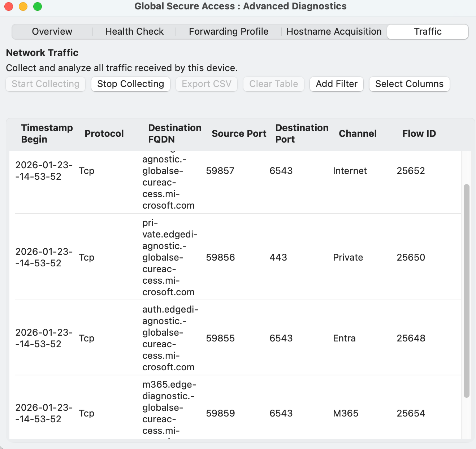Click the Destination FQDN column header
Image resolution: width=476 pixels, height=449 pixels.
[x=174, y=134]
